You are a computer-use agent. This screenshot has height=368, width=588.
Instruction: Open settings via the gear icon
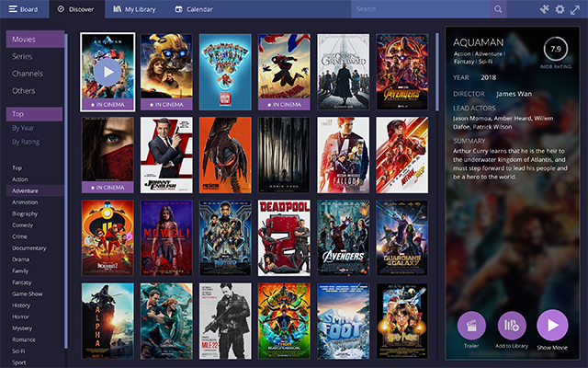560,9
